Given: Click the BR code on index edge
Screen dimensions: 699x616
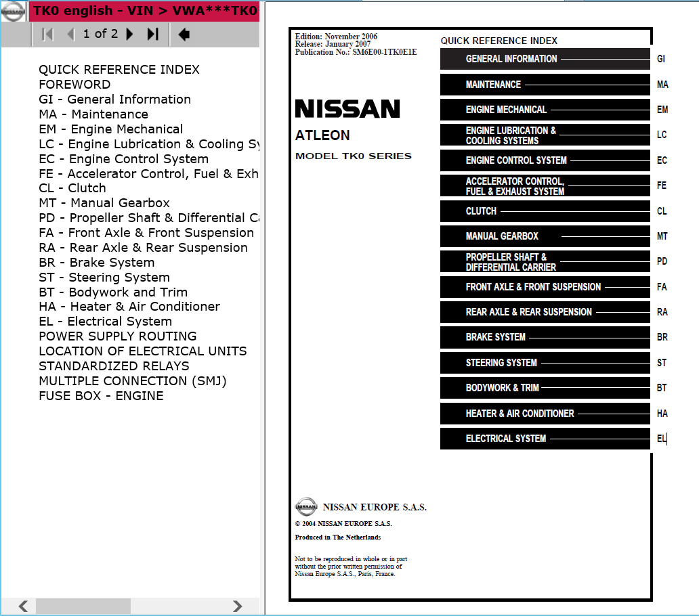Looking at the screenshot, I should pos(662,337).
